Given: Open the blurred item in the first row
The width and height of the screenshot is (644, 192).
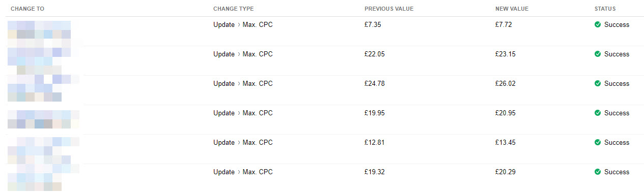Looking at the screenshot, I should point(39,30).
